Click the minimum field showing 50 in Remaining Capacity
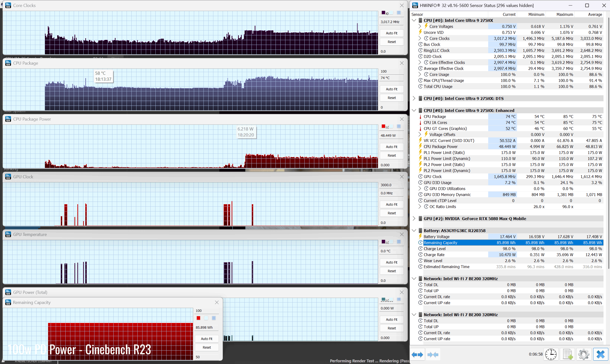 pyautogui.click(x=207, y=357)
